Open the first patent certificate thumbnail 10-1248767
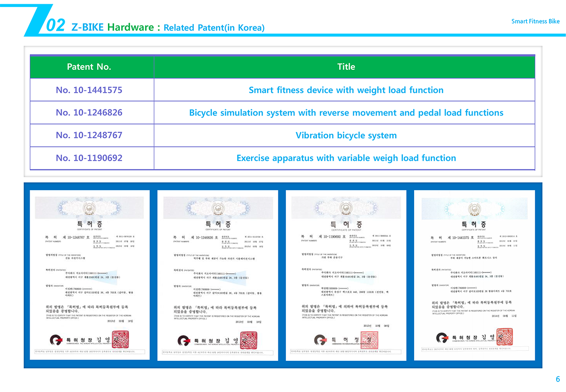566x392 pixels. 90,274
